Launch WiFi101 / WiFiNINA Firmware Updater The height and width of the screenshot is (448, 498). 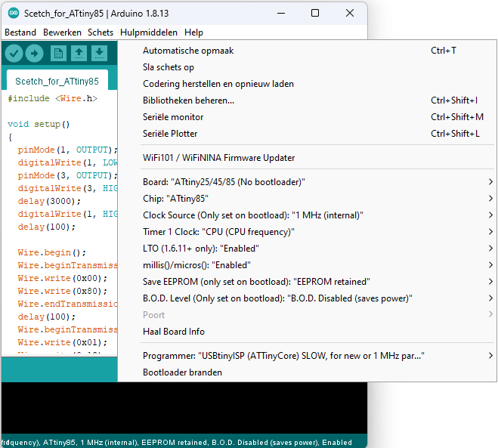point(307,158)
